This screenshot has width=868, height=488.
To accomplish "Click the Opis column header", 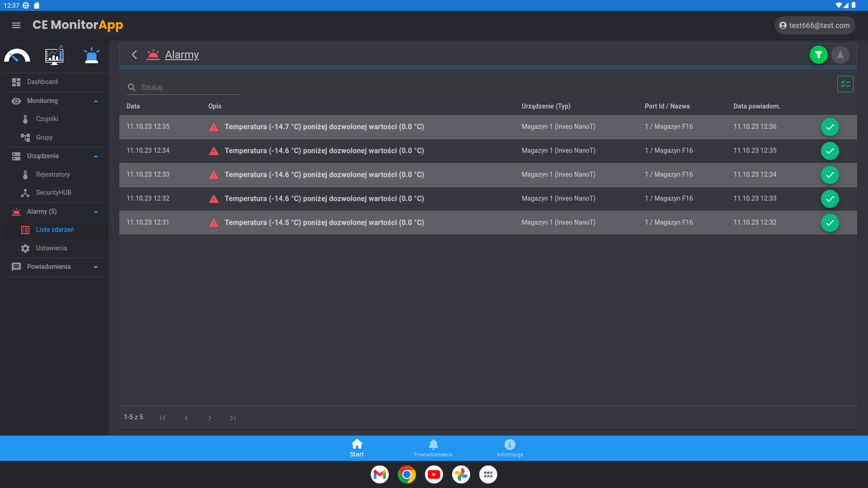I will pos(215,106).
